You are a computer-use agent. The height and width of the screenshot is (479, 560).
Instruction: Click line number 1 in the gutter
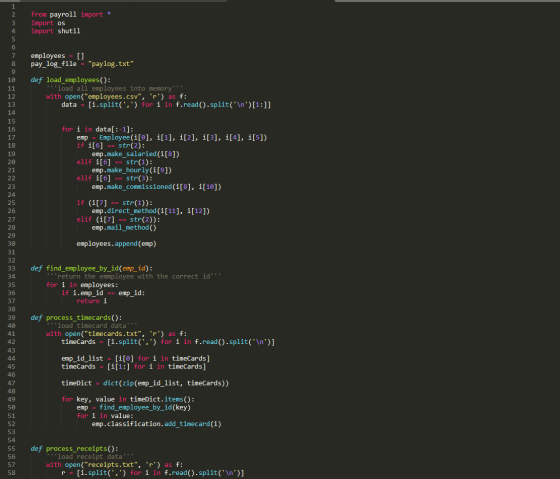[x=13, y=7]
